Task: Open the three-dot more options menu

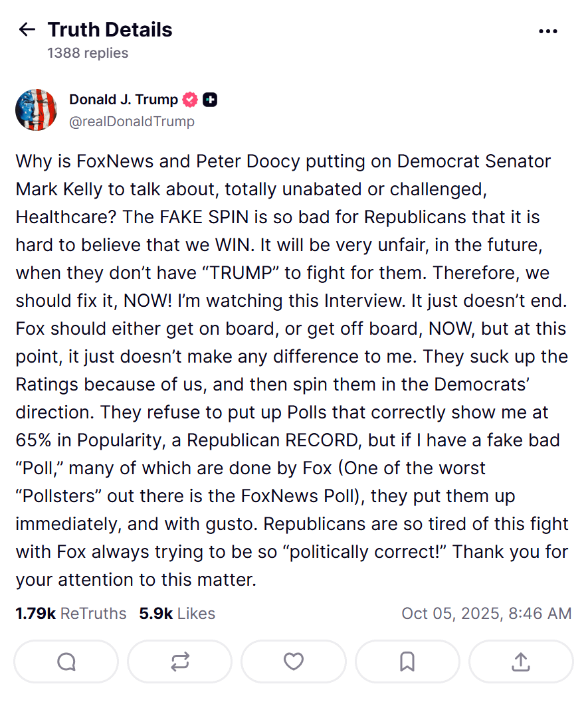Action: [548, 31]
